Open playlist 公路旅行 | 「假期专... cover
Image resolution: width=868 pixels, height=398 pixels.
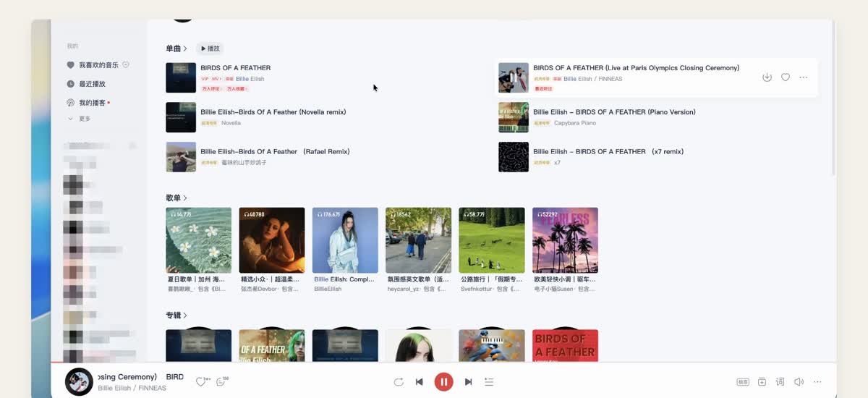point(492,240)
